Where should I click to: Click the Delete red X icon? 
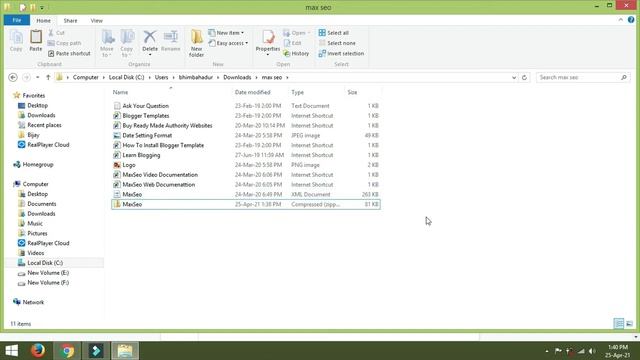[x=150, y=37]
